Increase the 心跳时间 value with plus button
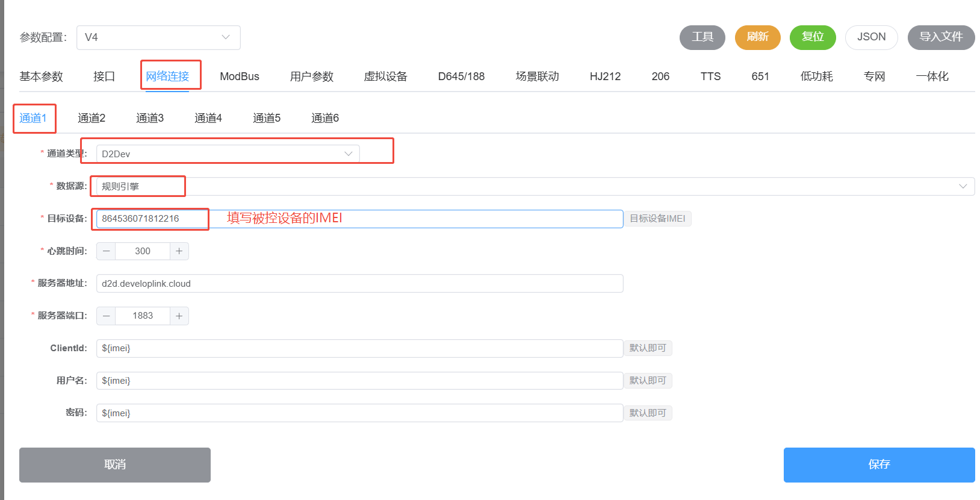 (x=179, y=251)
